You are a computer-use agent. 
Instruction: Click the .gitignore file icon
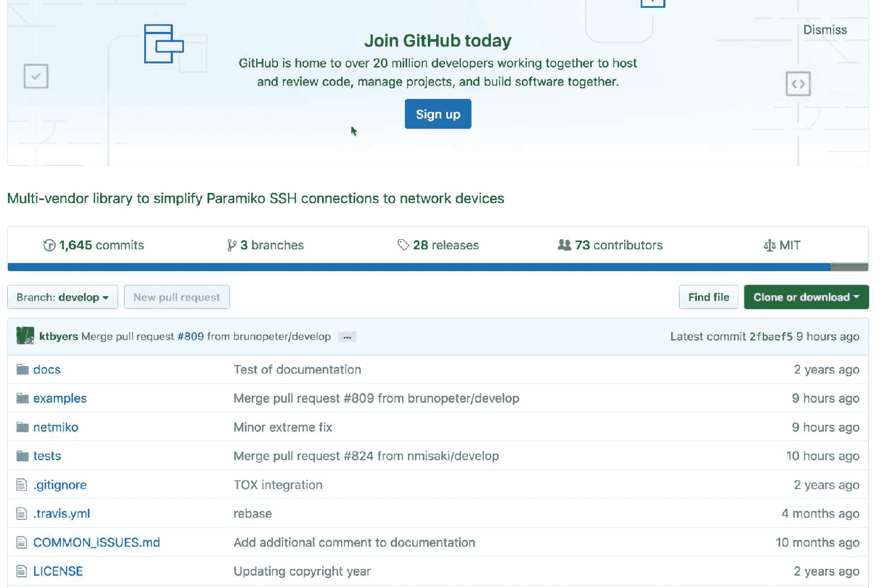pos(22,485)
